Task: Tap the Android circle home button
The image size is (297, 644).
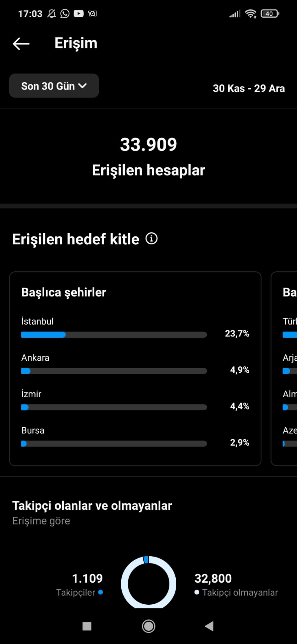Action: pyautogui.click(x=148, y=626)
